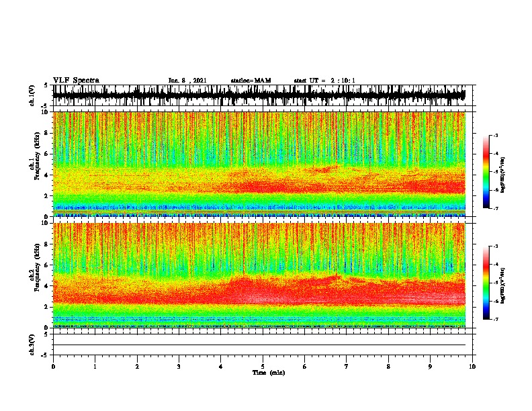Screen dimensions: 532x411
Task: Click the "start UT = 2:10:1" label
Action: coord(324,81)
